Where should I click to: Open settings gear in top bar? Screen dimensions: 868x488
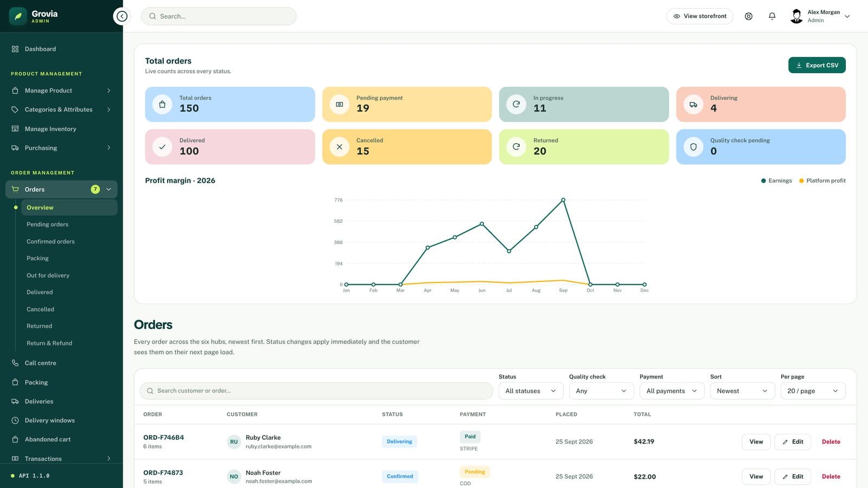tap(749, 16)
